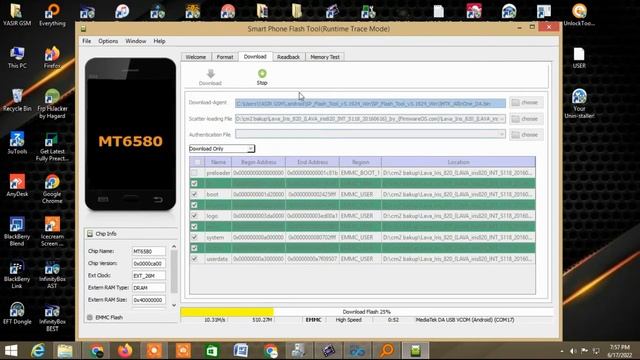The height and width of the screenshot is (360, 640).
Task: Switch to the Memory Test tab
Action: (x=324, y=57)
